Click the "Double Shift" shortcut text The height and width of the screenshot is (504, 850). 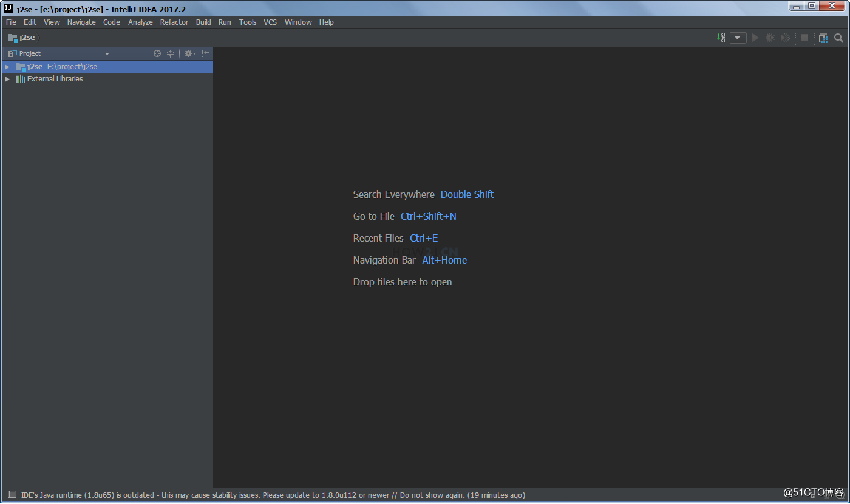pyautogui.click(x=467, y=194)
